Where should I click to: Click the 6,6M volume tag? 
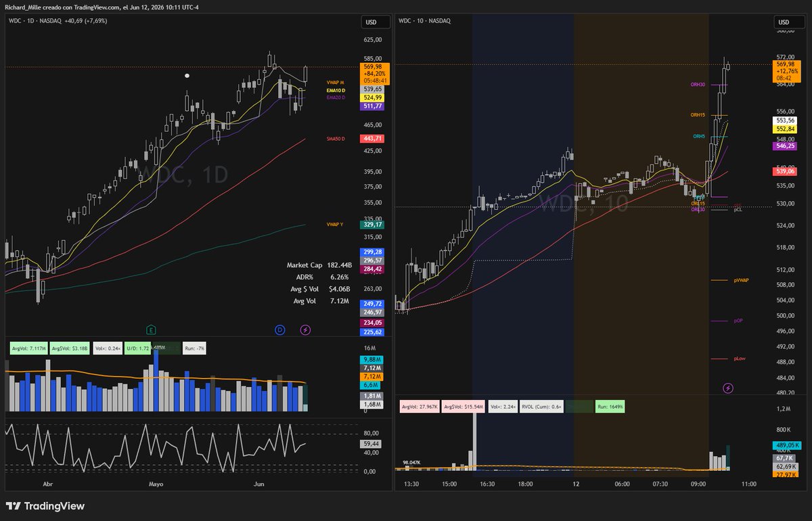(x=371, y=384)
